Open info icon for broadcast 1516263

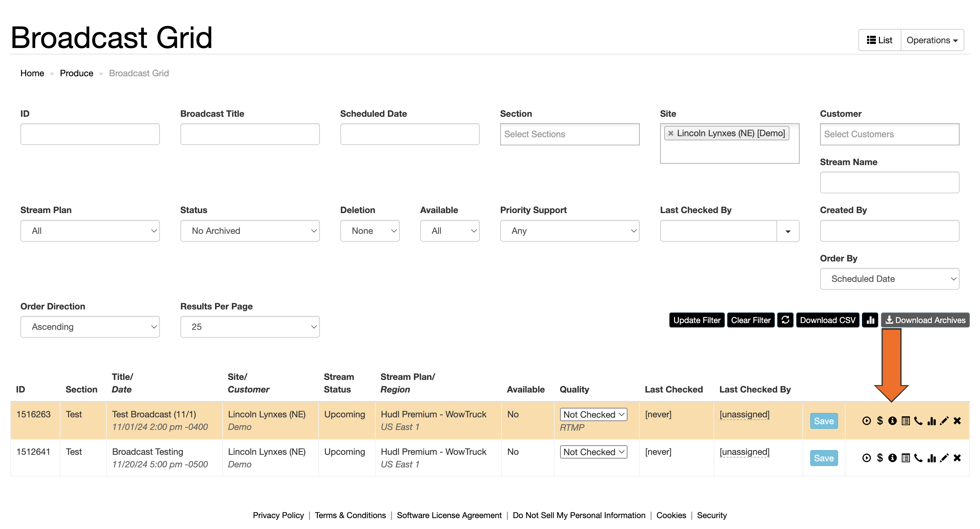(892, 420)
